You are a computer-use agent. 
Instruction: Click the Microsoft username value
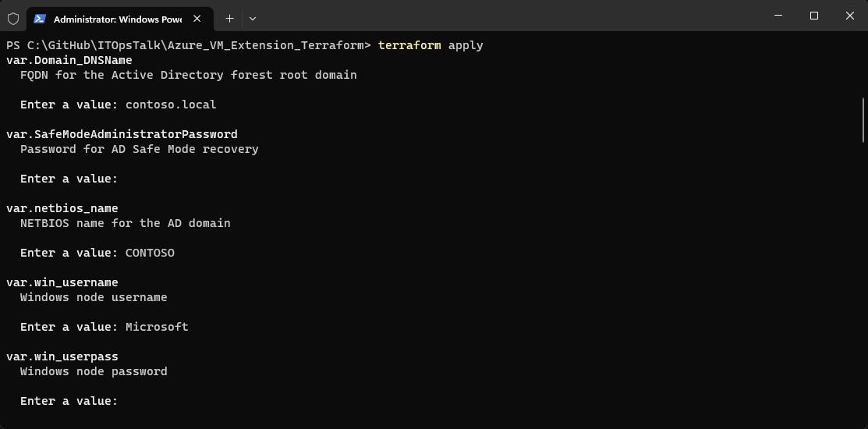(157, 327)
